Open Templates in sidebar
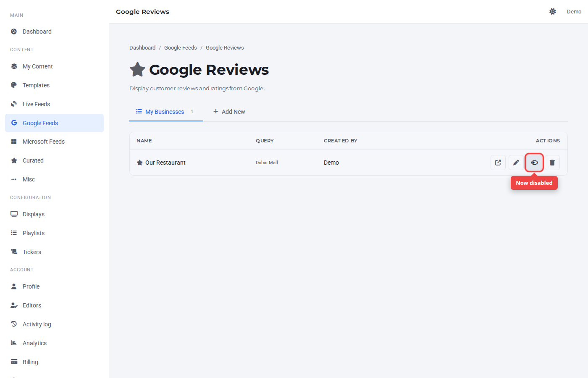Viewport: 588px width, 378px height. [54, 85]
